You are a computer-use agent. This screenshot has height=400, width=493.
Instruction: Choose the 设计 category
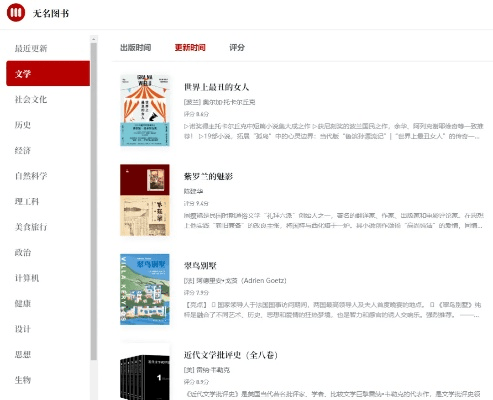(23, 329)
